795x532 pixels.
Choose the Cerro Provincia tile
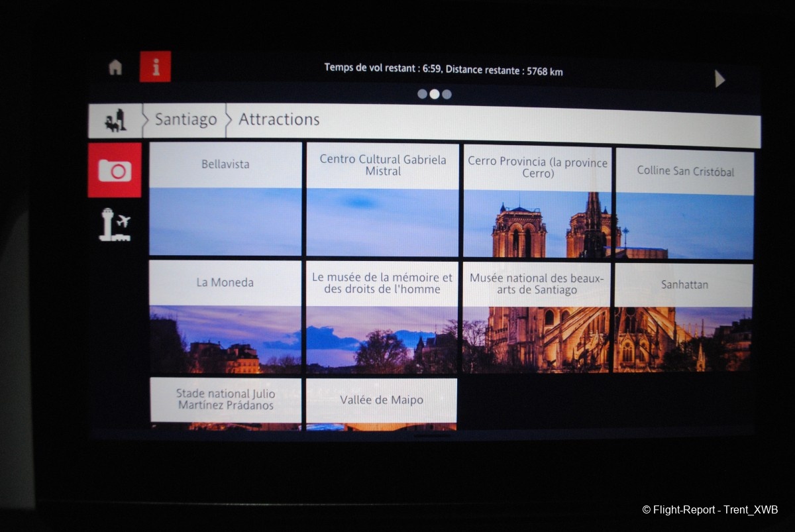[537, 201]
